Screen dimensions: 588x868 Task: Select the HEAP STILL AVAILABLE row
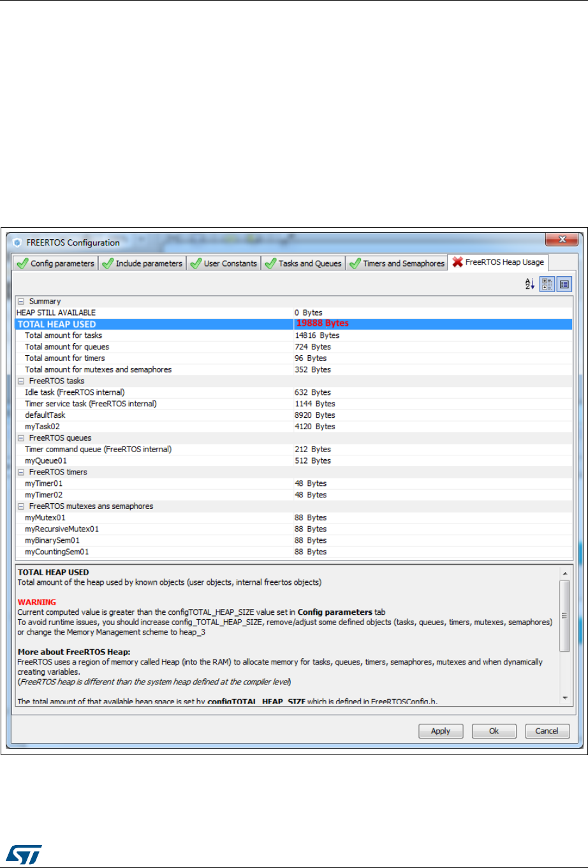294,313
